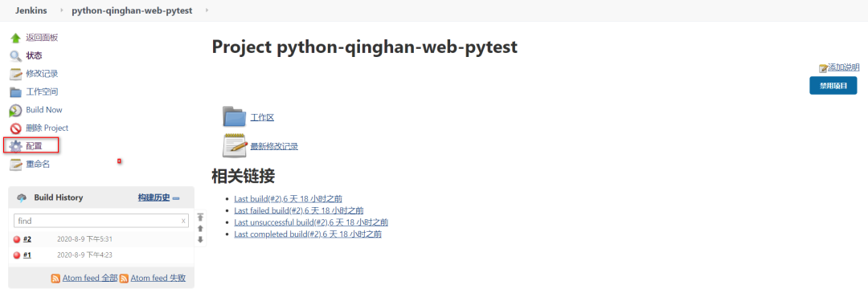Open breadcrumb menu arrow after python-qinghan-web-pytest

coord(207,10)
